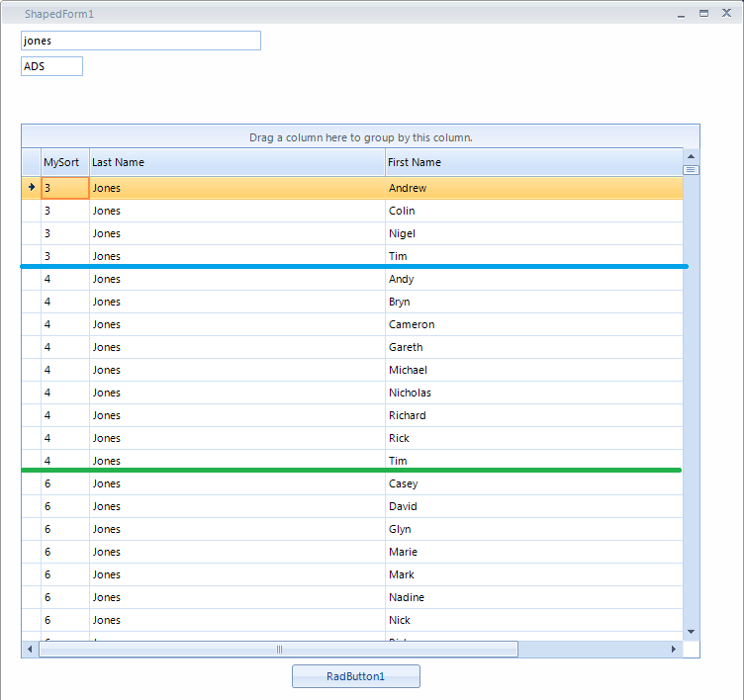Click the MySort cell in the David row
The width and height of the screenshot is (744, 700).
point(65,506)
